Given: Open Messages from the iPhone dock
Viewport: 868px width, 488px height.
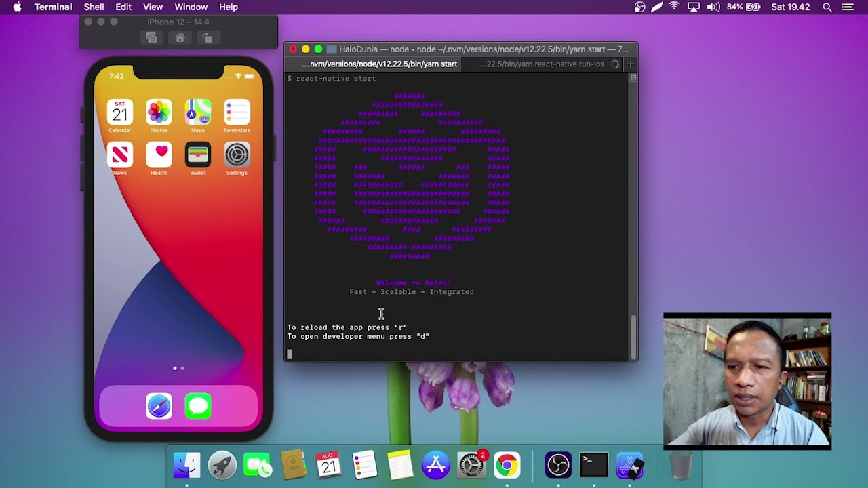Looking at the screenshot, I should pyautogui.click(x=198, y=406).
